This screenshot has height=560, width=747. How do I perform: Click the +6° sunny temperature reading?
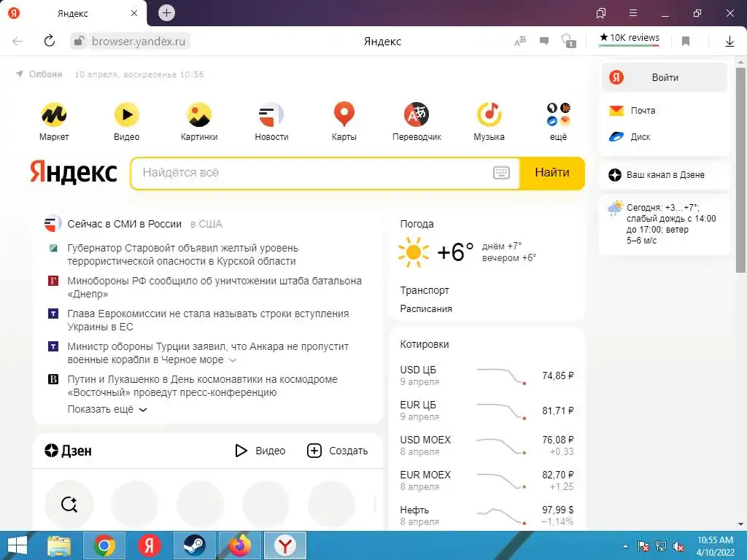pos(455,252)
